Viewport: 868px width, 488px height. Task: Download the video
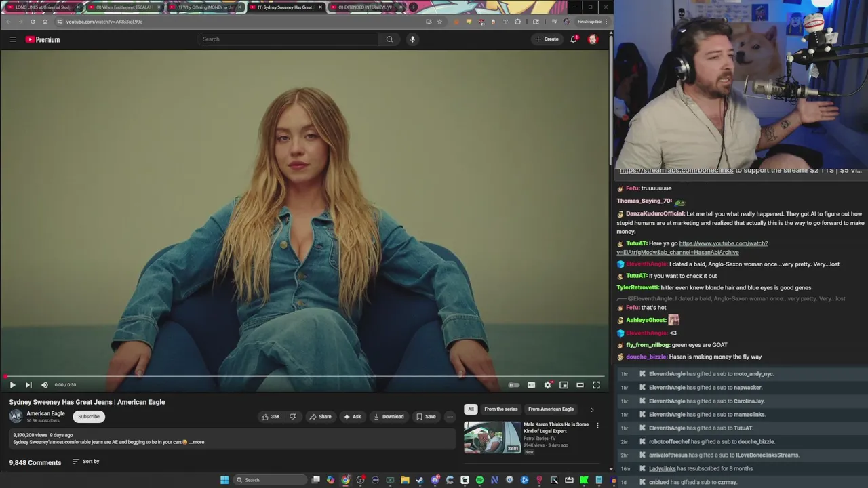click(389, 417)
